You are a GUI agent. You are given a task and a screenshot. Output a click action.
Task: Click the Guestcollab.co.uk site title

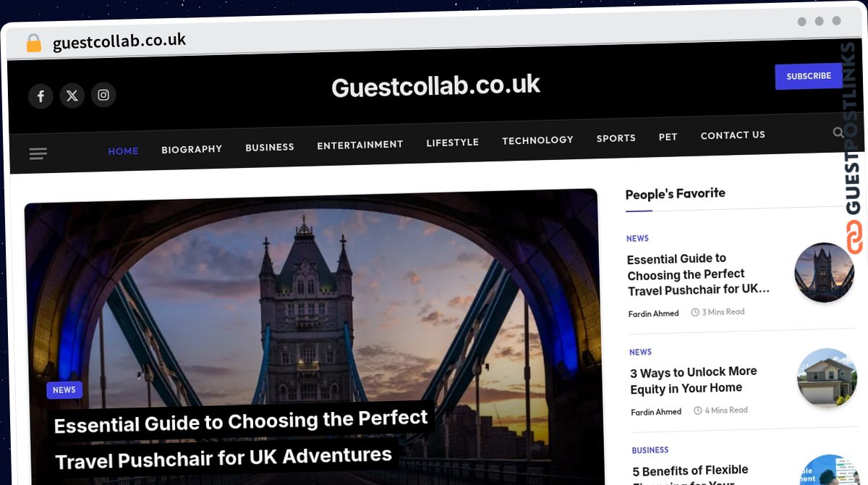[436, 86]
